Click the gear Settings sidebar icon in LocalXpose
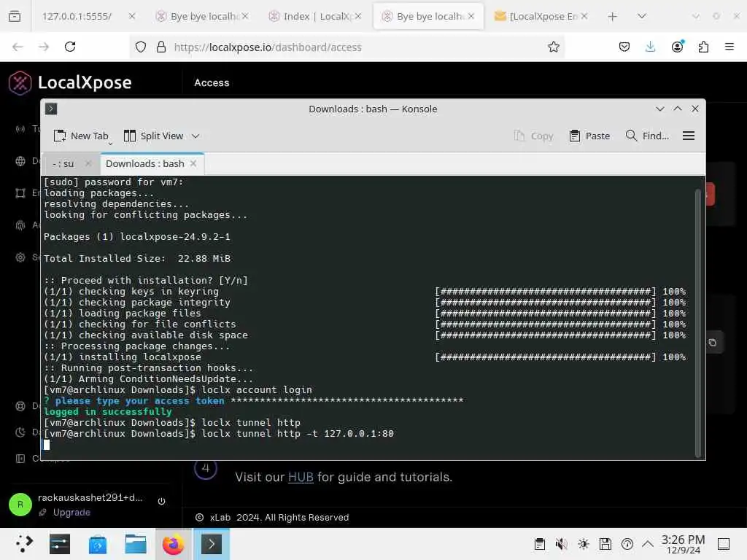This screenshot has height=560, width=747. tap(20, 257)
